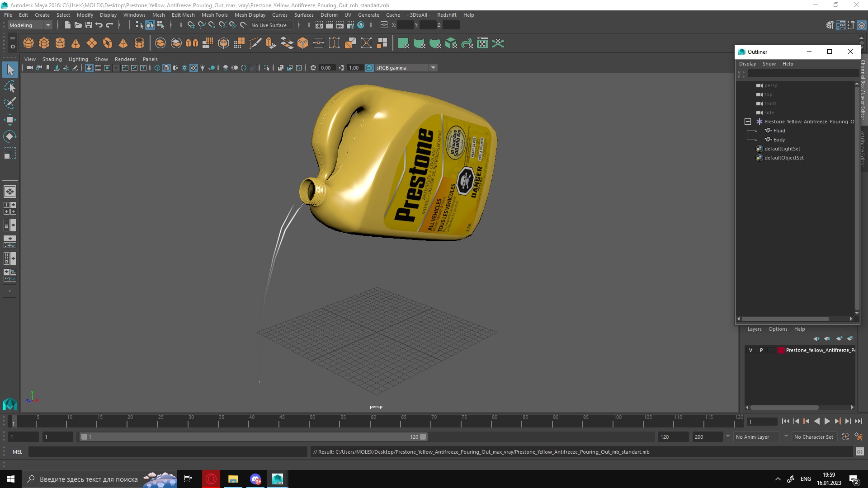
Task: Create a polygon cone from the shelf
Action: tap(76, 43)
